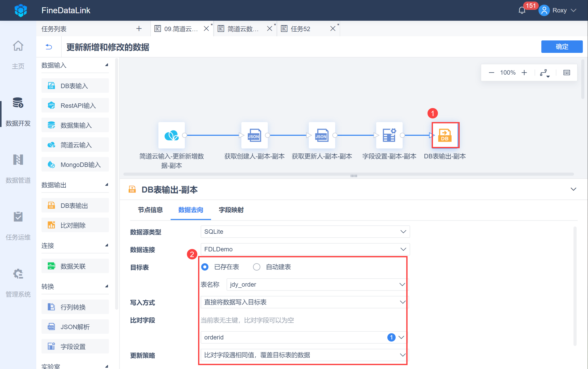Image resolution: width=588 pixels, height=369 pixels.
Task: Pick the DB表输入 component
Action: click(x=75, y=86)
